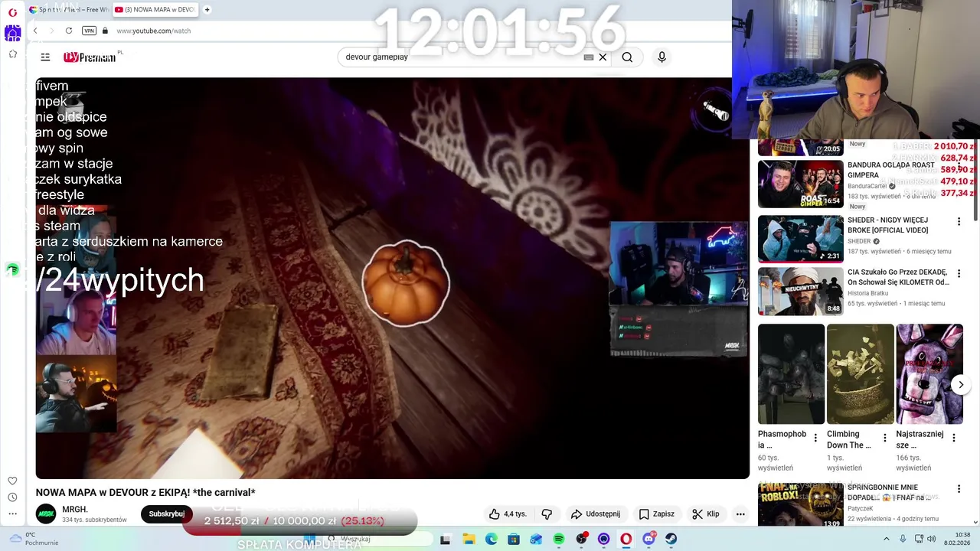The height and width of the screenshot is (551, 980).
Task: Launch Microsoft Edge from taskbar
Action: [491, 539]
